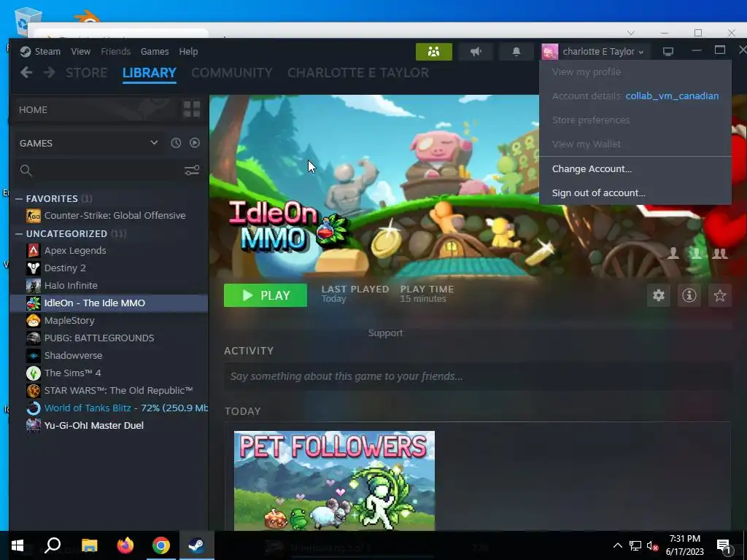Viewport: 747px width, 560px height.
Task: Select the Destiny 2 icon
Action: click(34, 268)
